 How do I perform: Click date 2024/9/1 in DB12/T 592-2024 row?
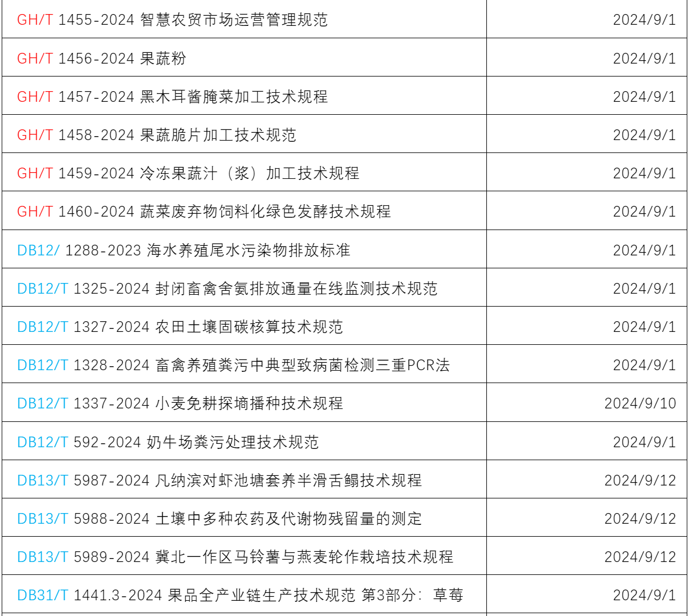tap(645, 442)
